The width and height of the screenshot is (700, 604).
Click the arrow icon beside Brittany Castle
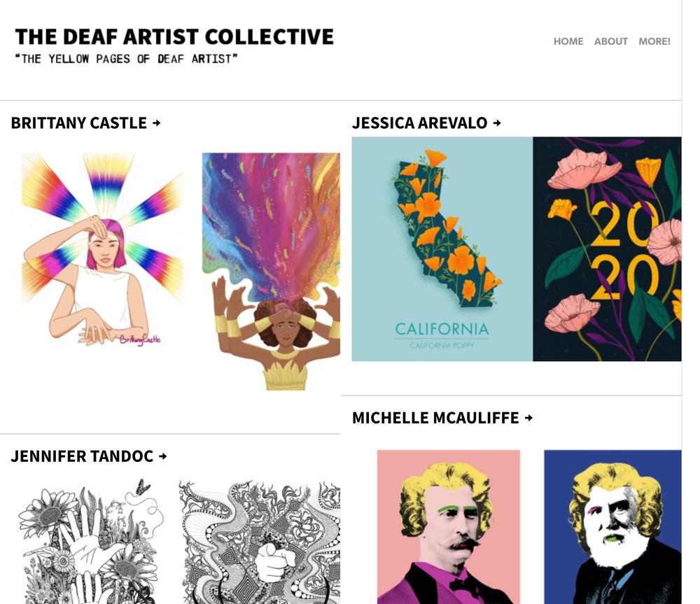(x=156, y=122)
